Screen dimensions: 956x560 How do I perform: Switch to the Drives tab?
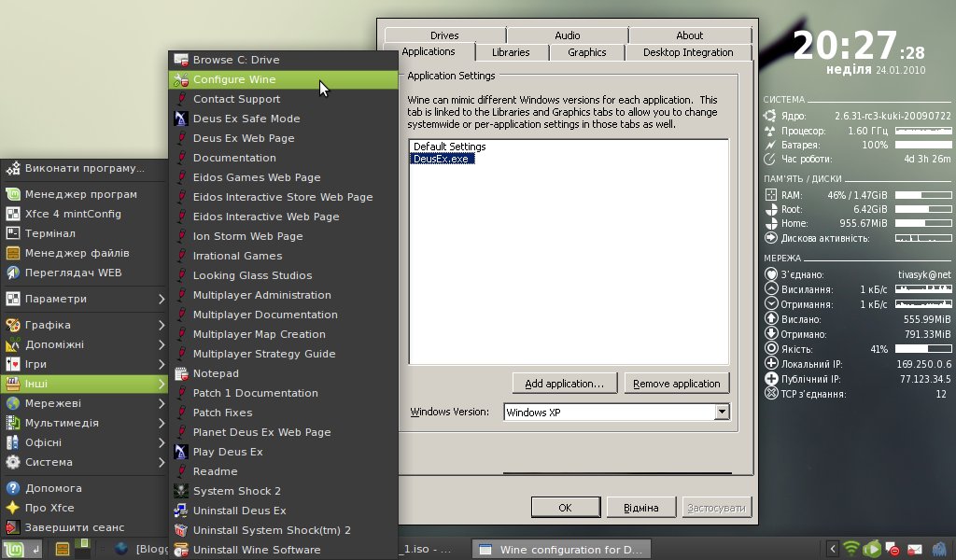(x=444, y=35)
